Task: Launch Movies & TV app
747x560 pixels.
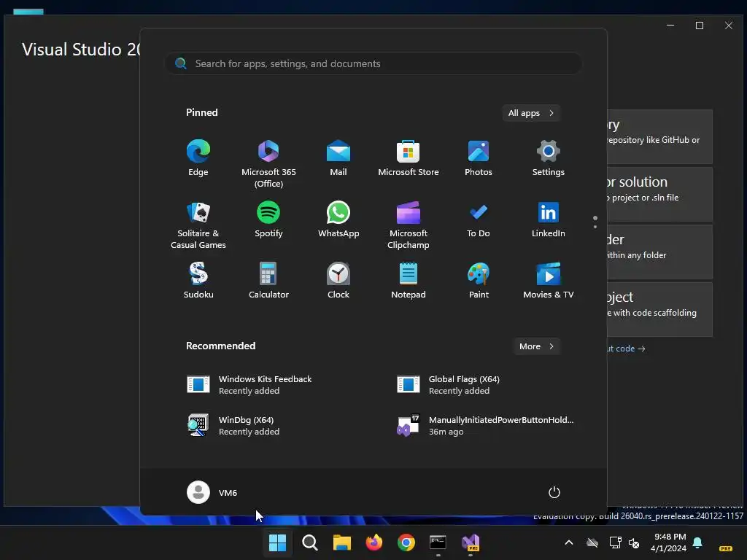Action: coord(549,281)
